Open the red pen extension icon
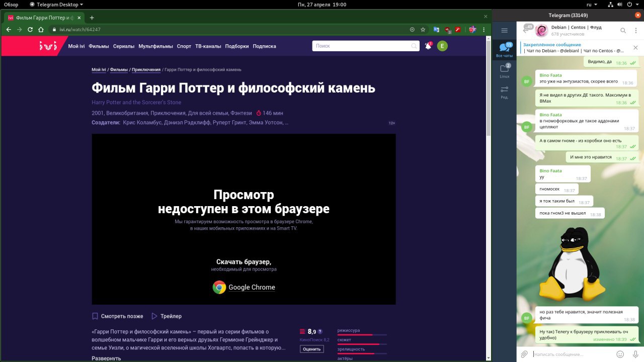This screenshot has height=362, width=644. [x=458, y=30]
